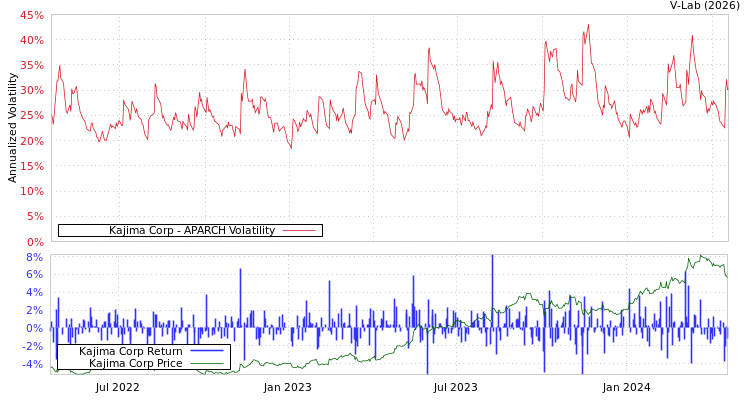750x400 pixels.
Task: Click the 10% tick label on volatility axis
Action: tap(31, 191)
